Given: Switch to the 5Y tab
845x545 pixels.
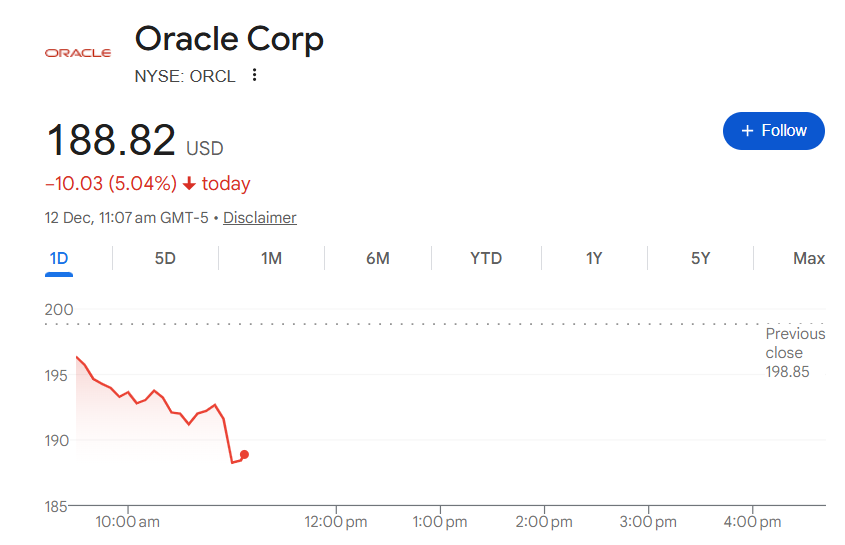Looking at the screenshot, I should click(700, 258).
